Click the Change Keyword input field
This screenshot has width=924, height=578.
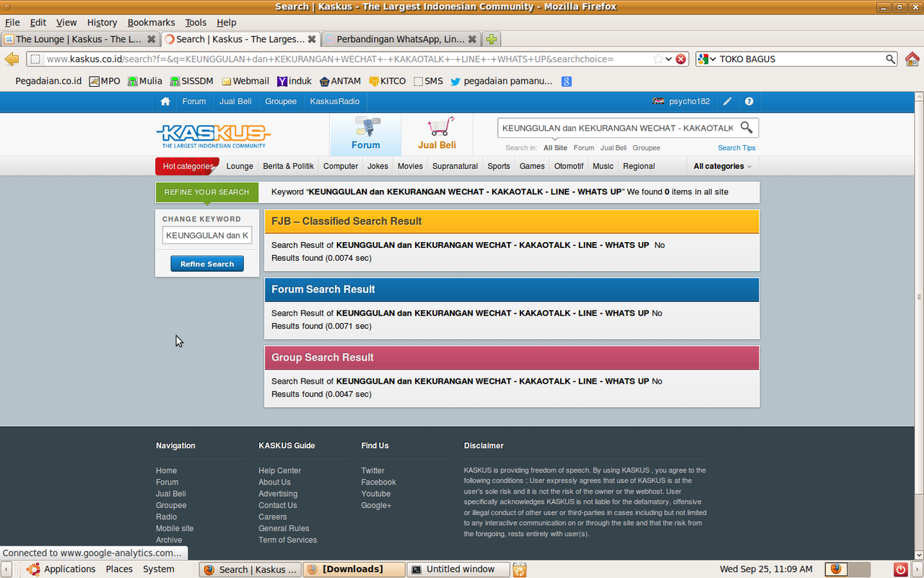pyautogui.click(x=207, y=235)
